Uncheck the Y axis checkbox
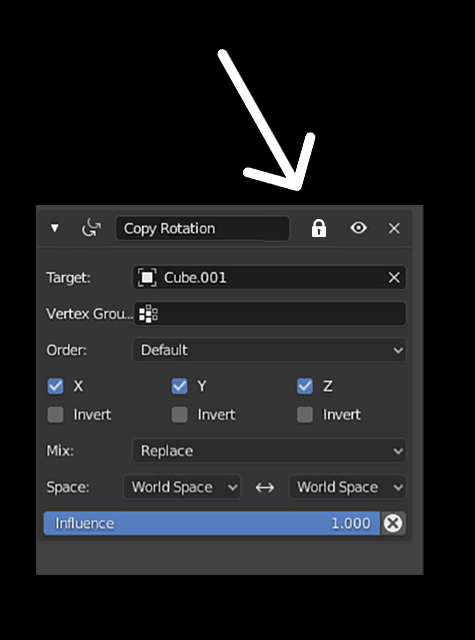Screen dimensions: 475x640 click(x=179, y=386)
